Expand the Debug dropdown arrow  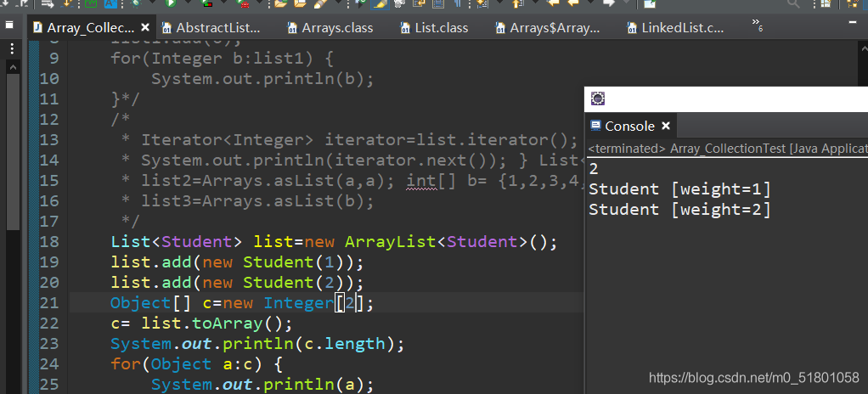click(x=152, y=3)
